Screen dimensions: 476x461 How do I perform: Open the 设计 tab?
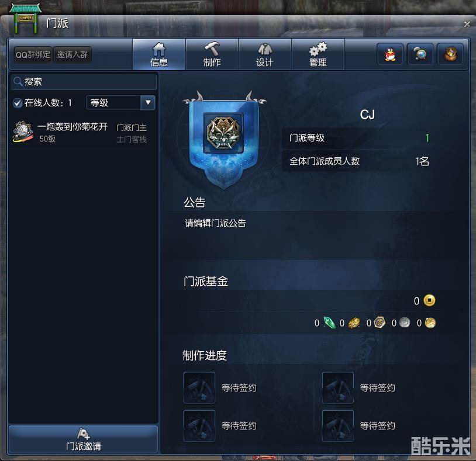(265, 54)
